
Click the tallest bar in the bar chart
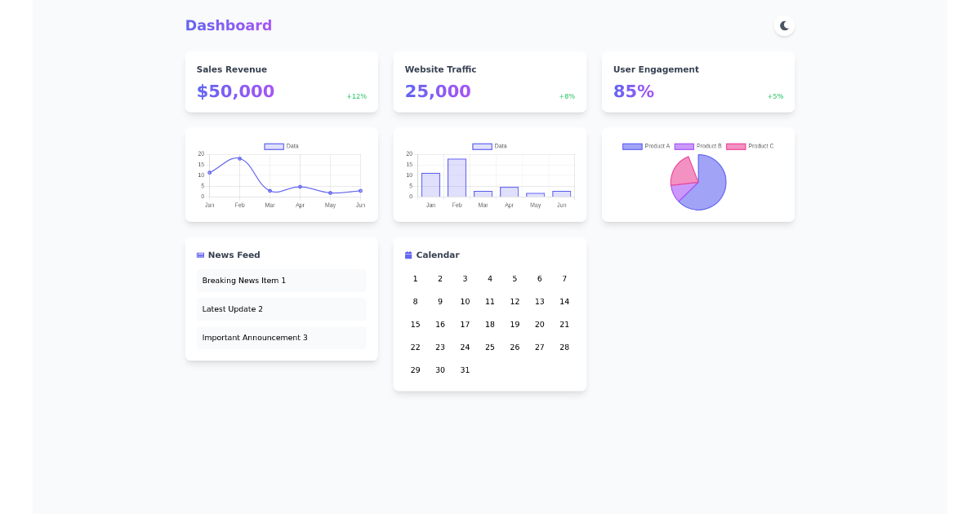(457, 175)
